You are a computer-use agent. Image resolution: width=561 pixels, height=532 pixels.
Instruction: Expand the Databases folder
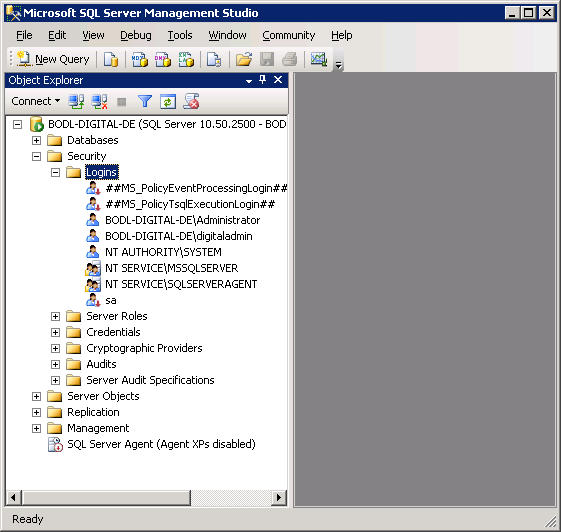pyautogui.click(x=36, y=141)
